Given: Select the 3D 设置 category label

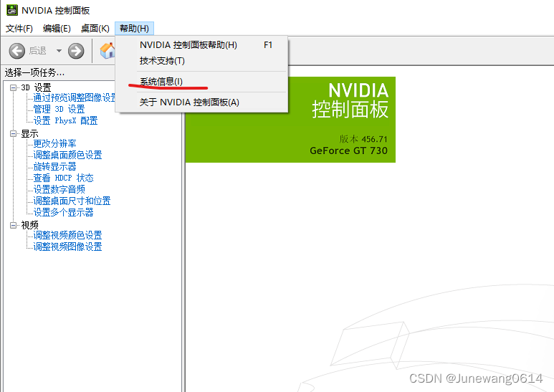Looking at the screenshot, I should (x=36, y=87).
